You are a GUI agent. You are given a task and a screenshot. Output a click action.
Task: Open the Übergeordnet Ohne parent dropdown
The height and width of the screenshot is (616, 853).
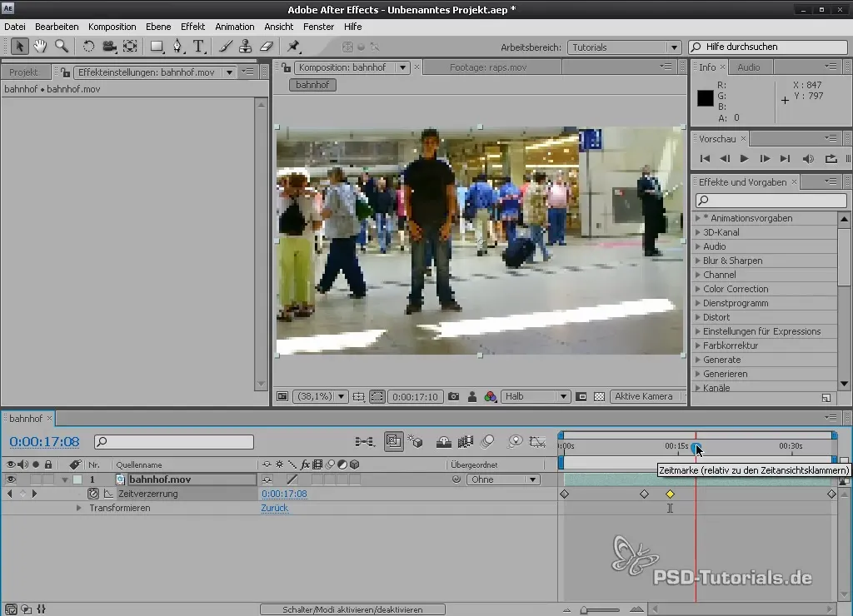point(502,479)
